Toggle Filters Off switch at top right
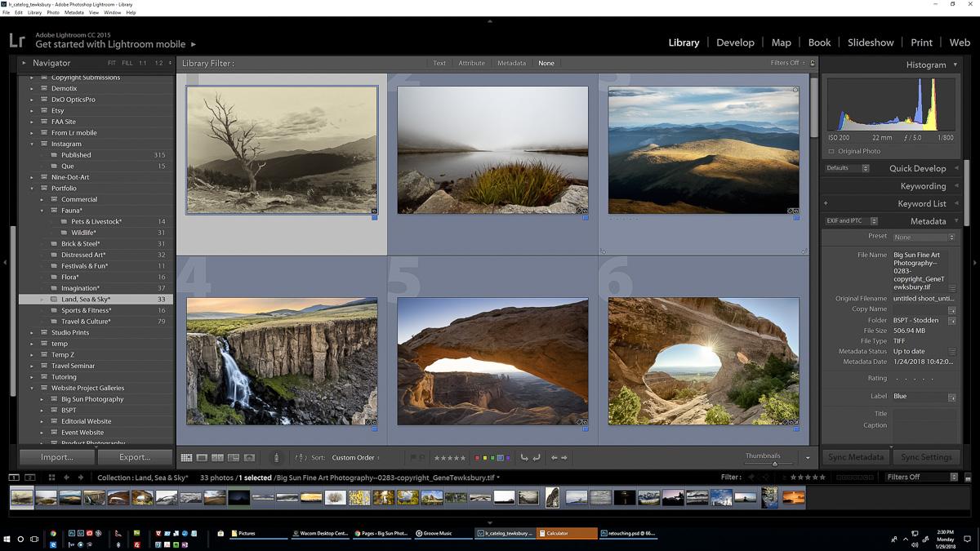The width and height of the screenshot is (980, 551). click(x=784, y=63)
